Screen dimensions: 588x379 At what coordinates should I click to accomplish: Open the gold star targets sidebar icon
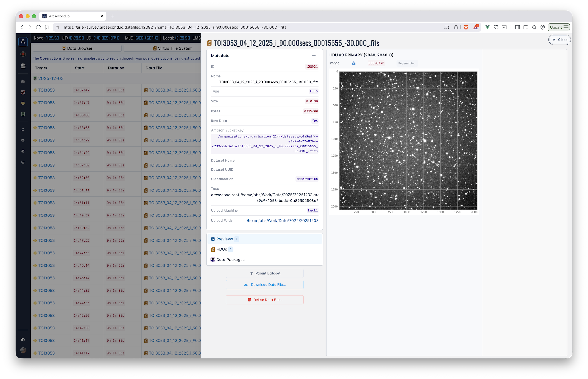coord(23,103)
